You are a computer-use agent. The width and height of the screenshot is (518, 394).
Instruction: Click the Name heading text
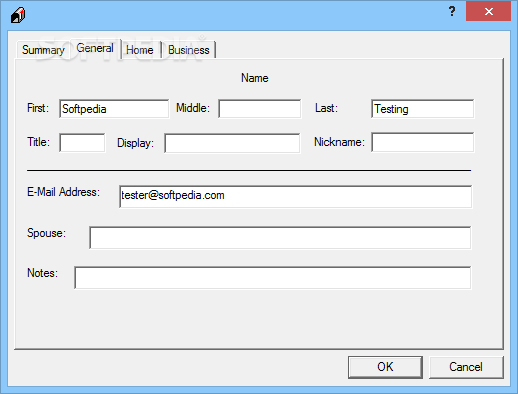[x=255, y=78]
